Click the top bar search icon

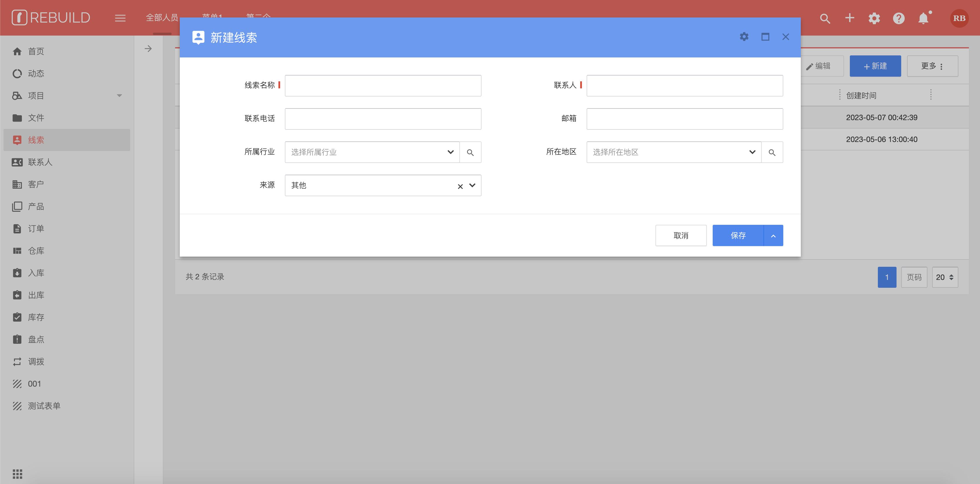click(825, 18)
